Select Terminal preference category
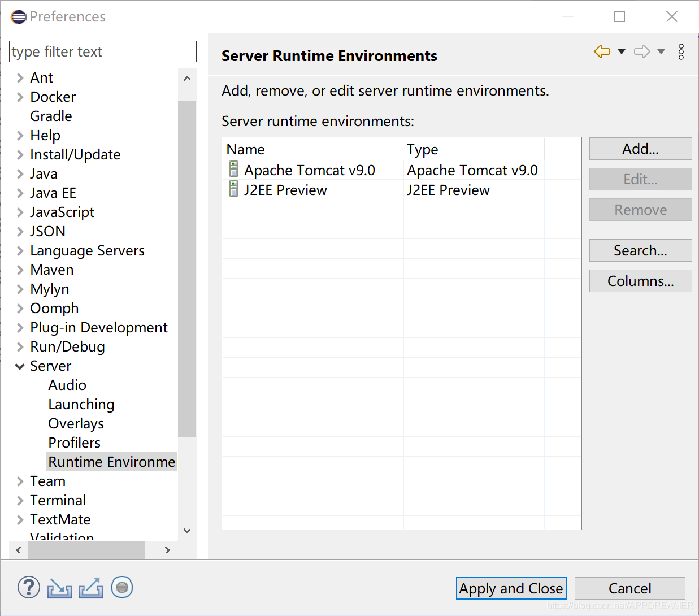699x616 pixels. coord(58,500)
